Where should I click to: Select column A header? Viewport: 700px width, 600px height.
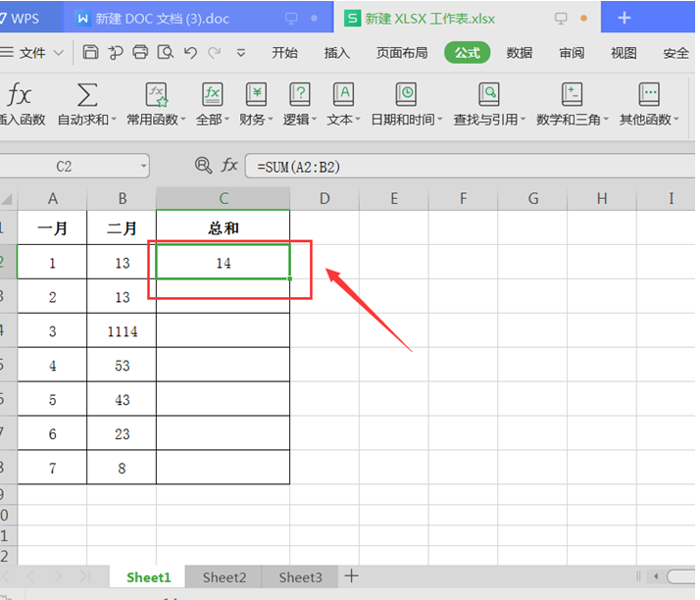pyautogui.click(x=52, y=198)
